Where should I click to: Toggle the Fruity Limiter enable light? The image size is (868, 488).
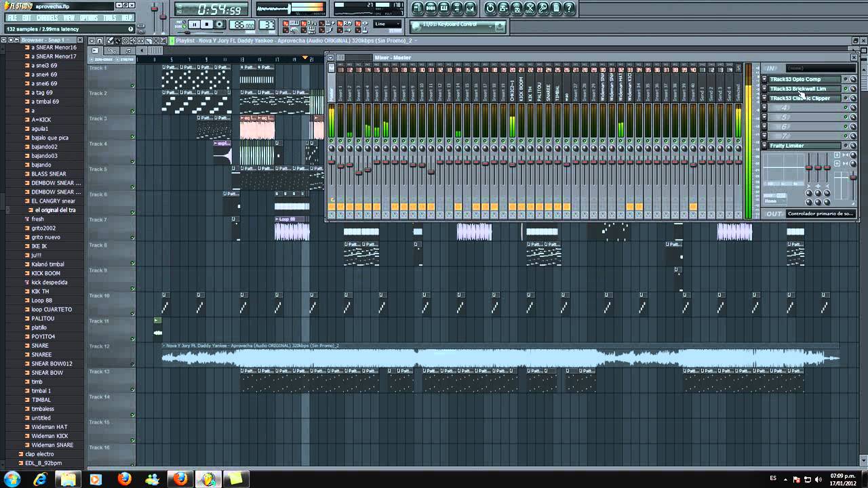[846, 146]
